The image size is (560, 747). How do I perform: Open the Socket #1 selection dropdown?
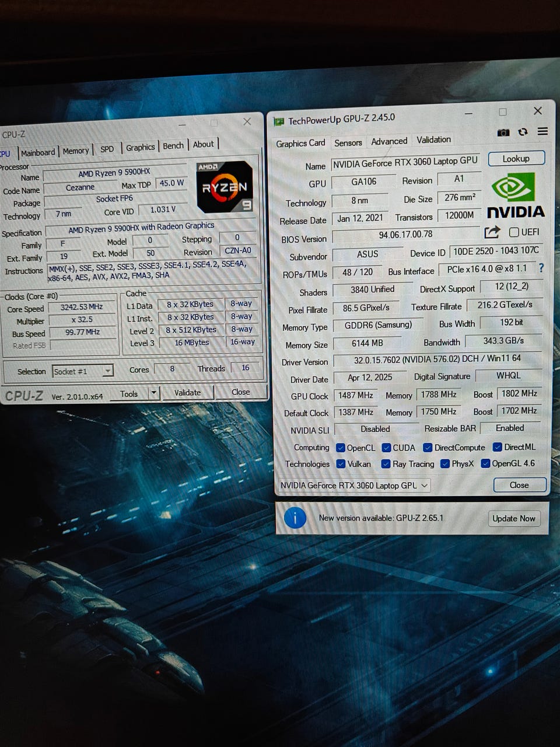tap(82, 371)
